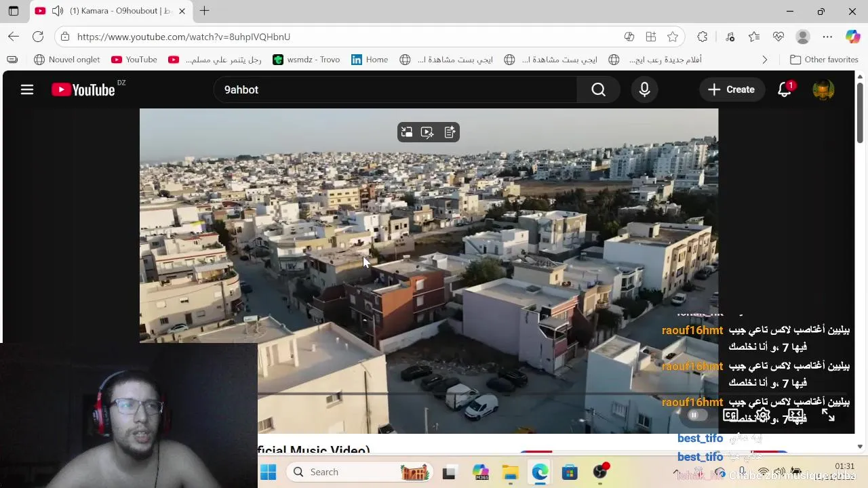The width and height of the screenshot is (868, 488).
Task: Open the Edge extensions puzzle icon
Action: click(x=703, y=37)
